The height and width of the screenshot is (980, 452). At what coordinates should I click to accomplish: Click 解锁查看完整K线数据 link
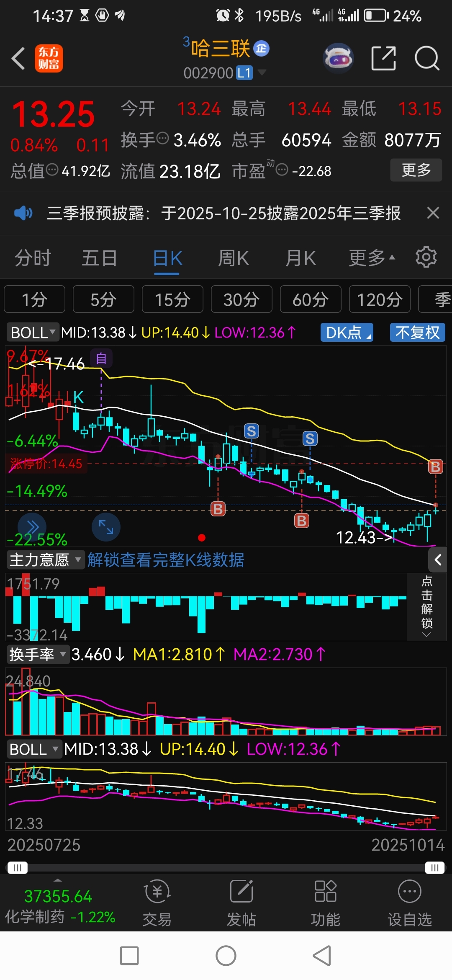166,560
